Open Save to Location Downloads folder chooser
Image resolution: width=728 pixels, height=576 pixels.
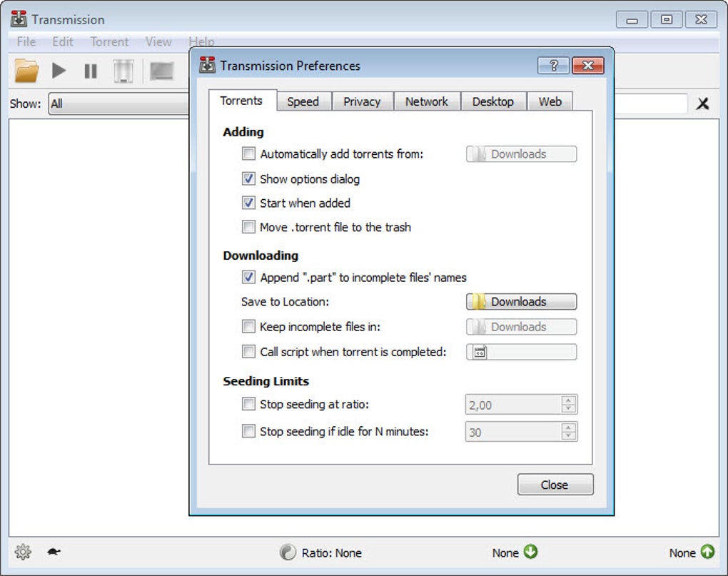[x=522, y=302]
